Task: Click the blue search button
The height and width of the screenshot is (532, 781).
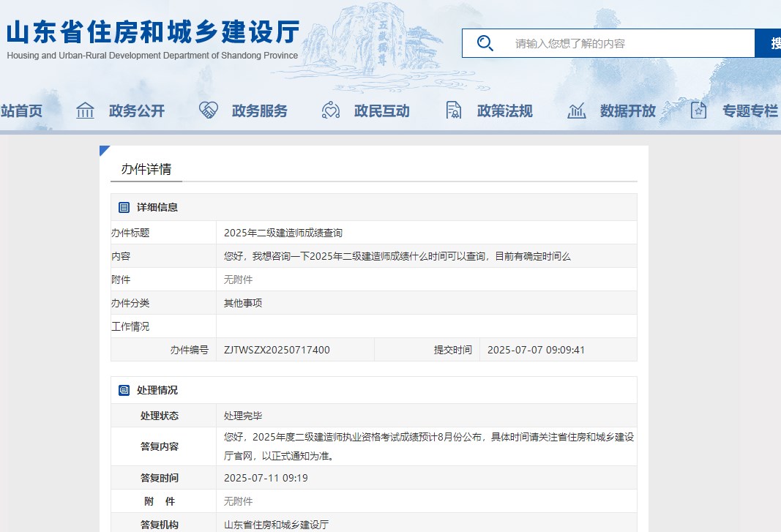Action: point(769,43)
